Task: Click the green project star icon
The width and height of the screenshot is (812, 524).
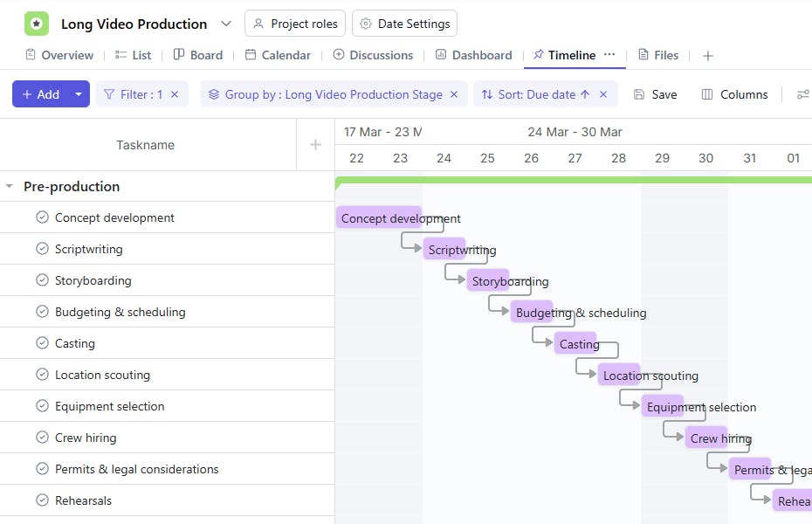Action: [37, 24]
